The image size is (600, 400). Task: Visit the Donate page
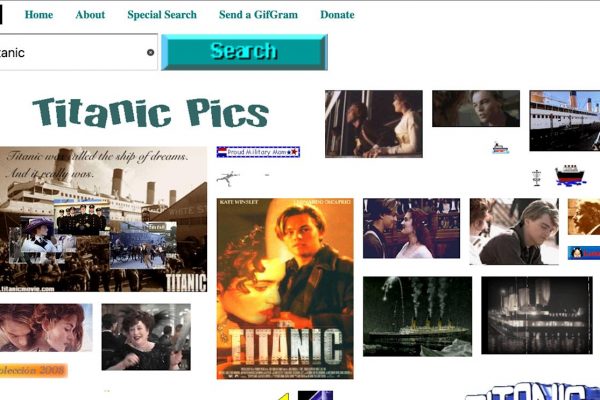click(x=337, y=15)
